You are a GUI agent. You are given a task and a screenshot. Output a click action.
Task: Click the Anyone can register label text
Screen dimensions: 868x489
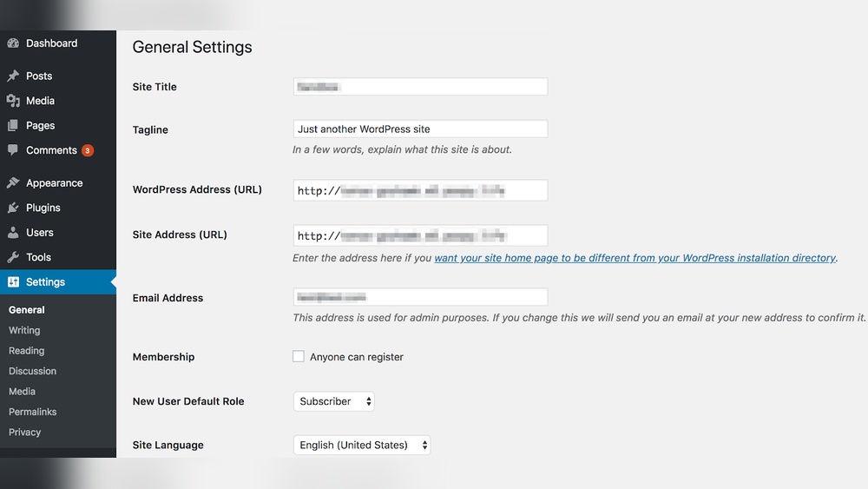tap(357, 357)
